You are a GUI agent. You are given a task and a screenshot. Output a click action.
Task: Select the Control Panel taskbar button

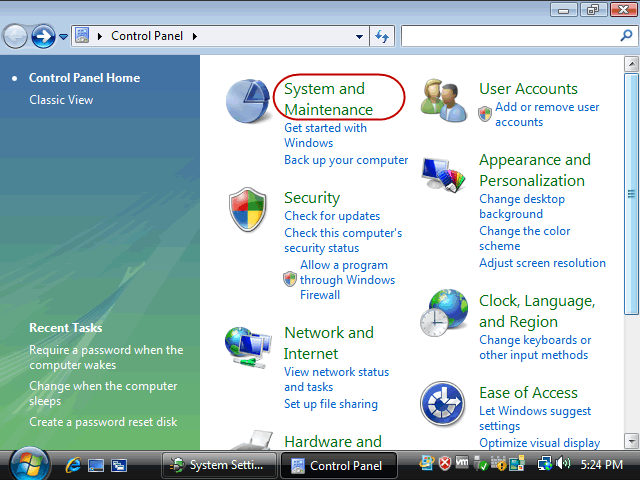tap(339, 465)
